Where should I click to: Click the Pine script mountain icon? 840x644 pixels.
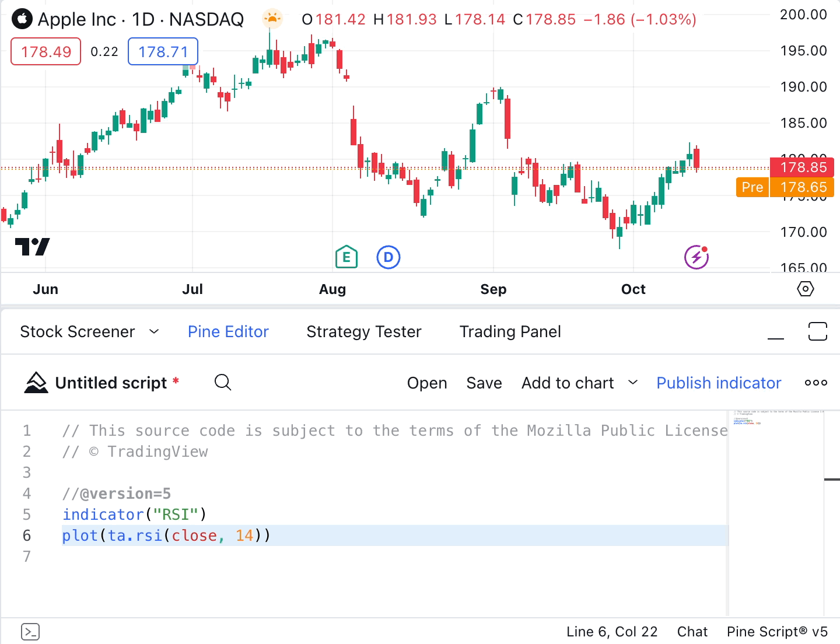click(36, 383)
